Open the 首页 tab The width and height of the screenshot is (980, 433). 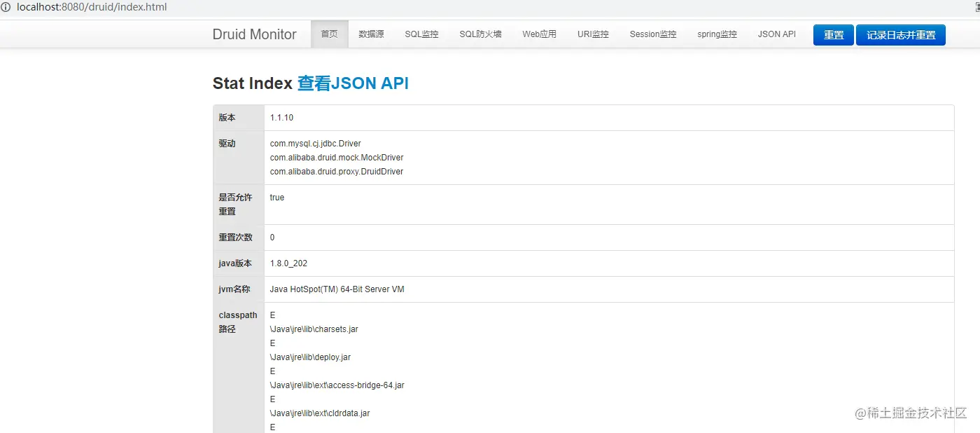330,34
